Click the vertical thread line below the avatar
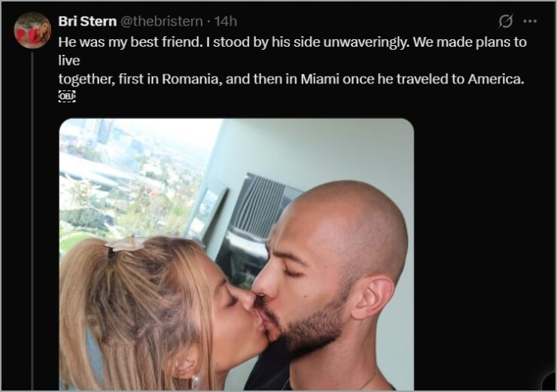The height and width of the screenshot is (392, 557). 32,221
